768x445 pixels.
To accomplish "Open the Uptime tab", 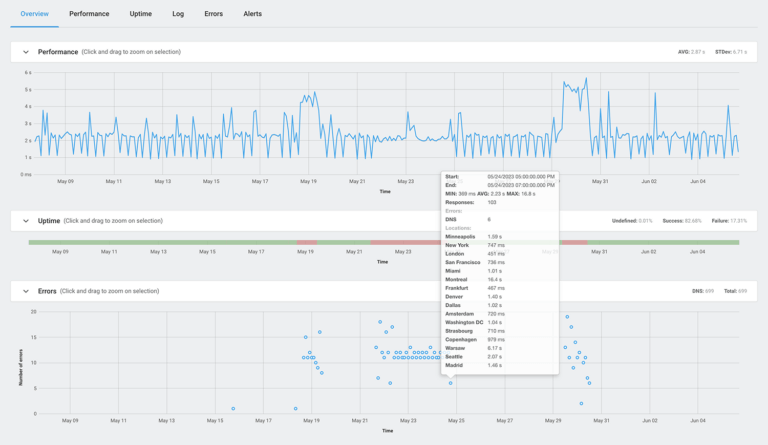I will tap(141, 14).
